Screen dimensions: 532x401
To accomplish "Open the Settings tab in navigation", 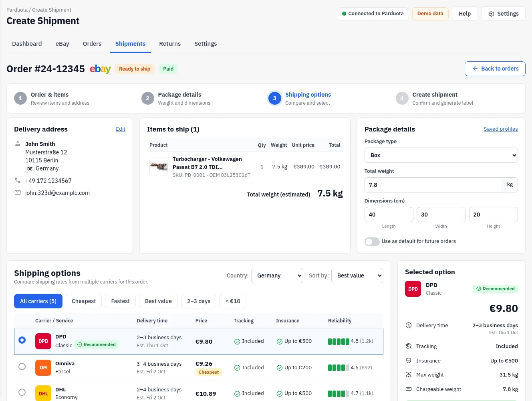I will pyautogui.click(x=206, y=44).
